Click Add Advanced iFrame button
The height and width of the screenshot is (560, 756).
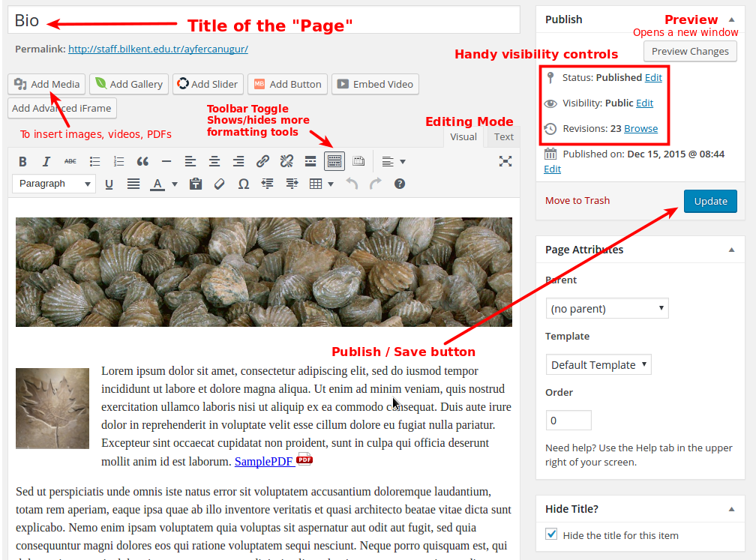[x=61, y=108]
